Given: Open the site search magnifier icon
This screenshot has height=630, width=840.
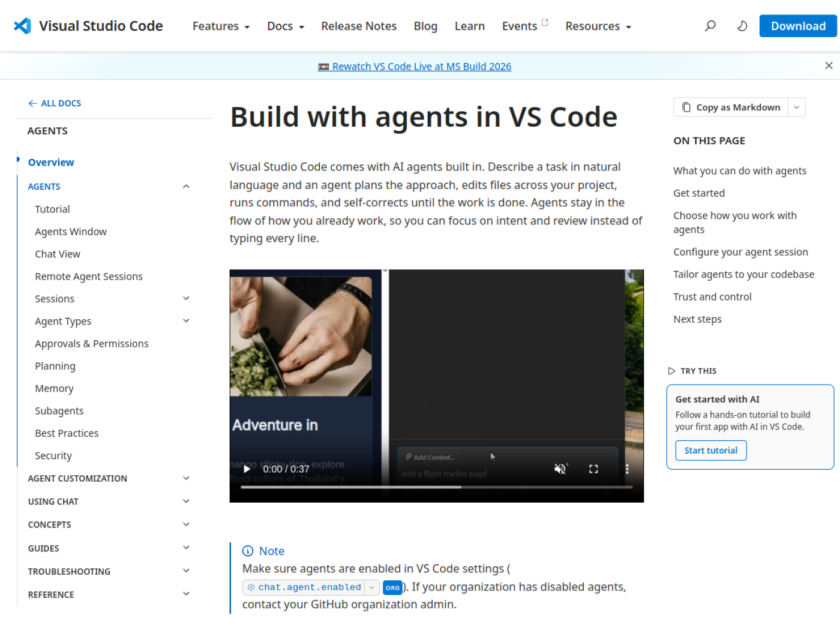Looking at the screenshot, I should (x=710, y=26).
